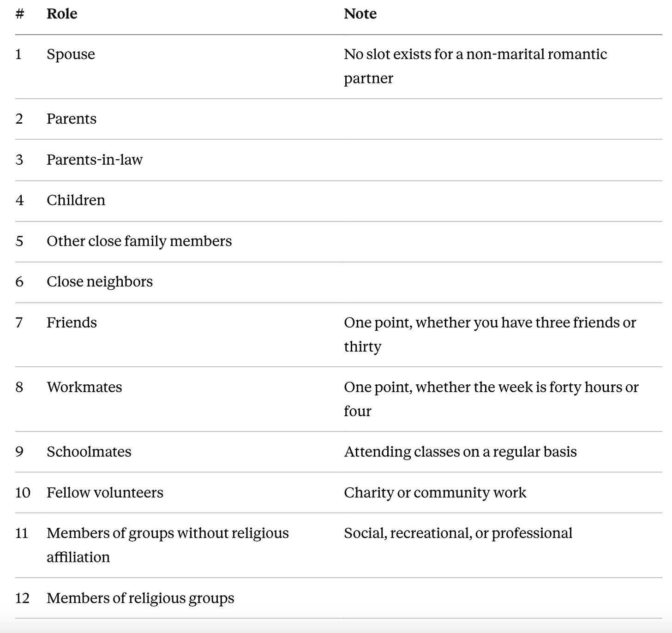
Task: Select the Friends role cell
Action: 72,322
